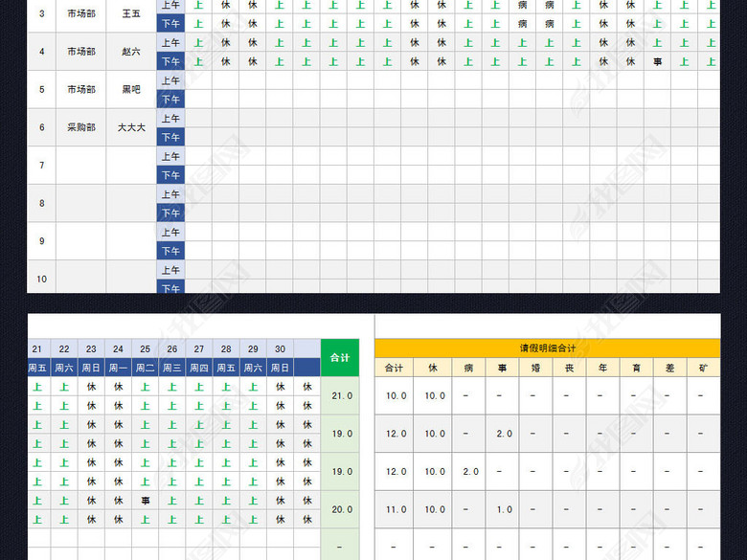
Task: Click the 21.0 total cell
Action: pyautogui.click(x=340, y=395)
